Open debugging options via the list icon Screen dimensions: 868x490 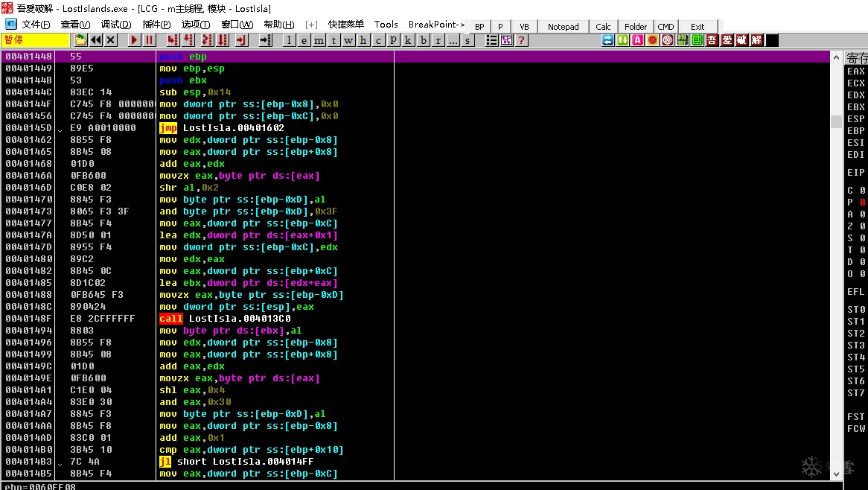491,40
